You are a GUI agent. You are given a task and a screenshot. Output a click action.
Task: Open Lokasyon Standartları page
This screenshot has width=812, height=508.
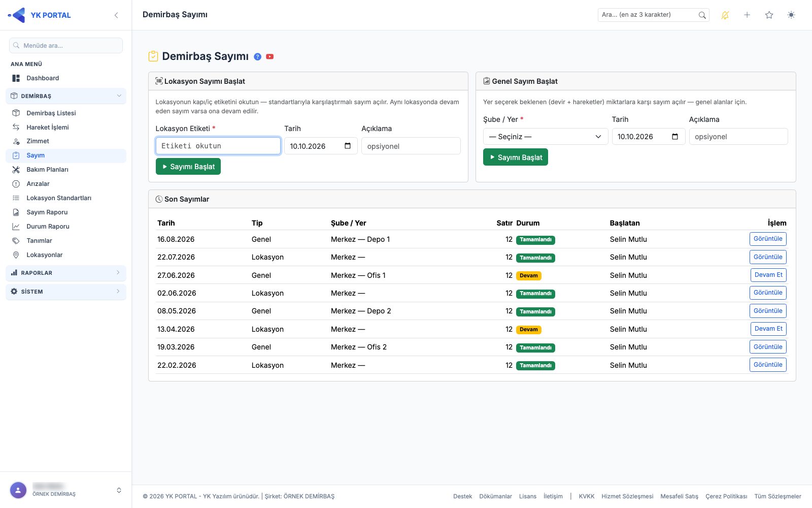coord(66,198)
